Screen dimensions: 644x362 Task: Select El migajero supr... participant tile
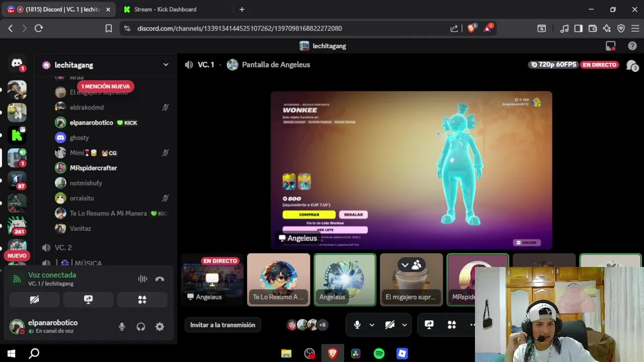pos(411,280)
